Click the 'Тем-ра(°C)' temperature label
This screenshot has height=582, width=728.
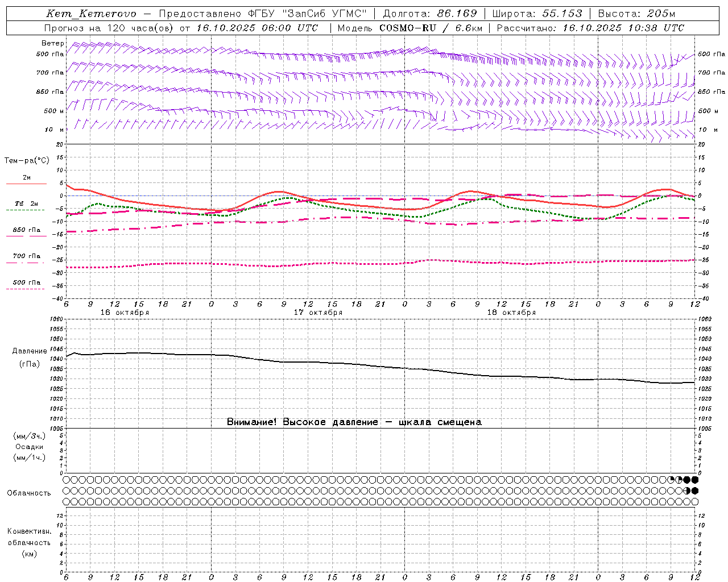[x=27, y=161]
